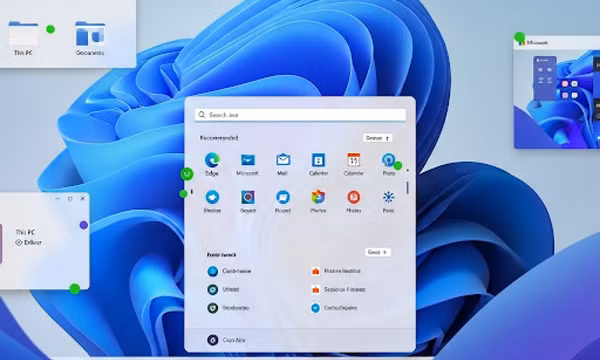The image size is (600, 360).
Task: Maximize the small left window
Action: pyautogui.click(x=70, y=199)
